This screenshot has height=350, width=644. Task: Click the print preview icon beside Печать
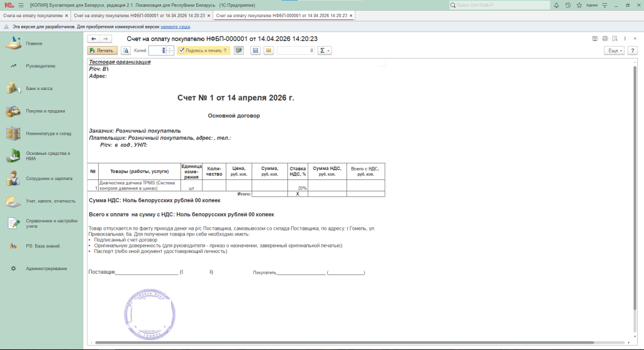126,50
